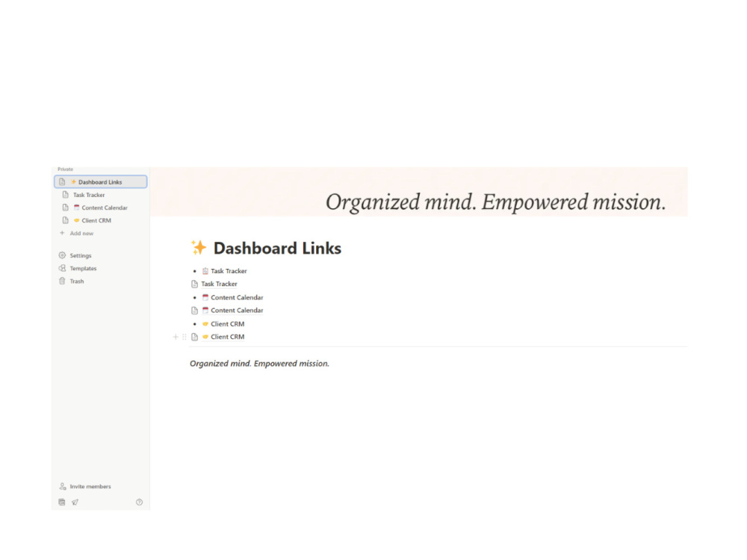Open the bulleted Task Tracker link

tap(229, 271)
